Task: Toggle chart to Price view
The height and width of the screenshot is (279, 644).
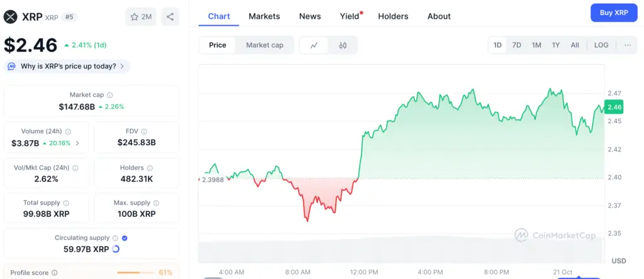Action: (x=218, y=45)
